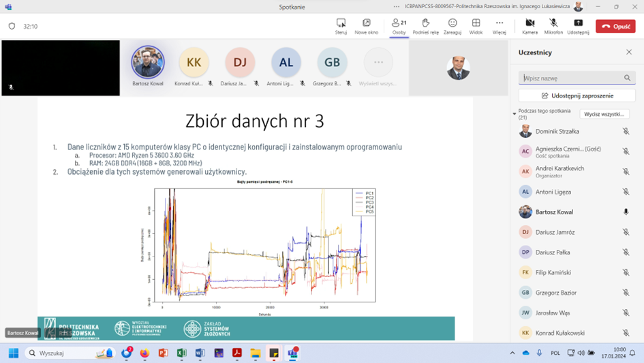Image resolution: width=644 pixels, height=363 pixels.
Task: Select Bartosz Kowal in participants list
Action: point(554,212)
